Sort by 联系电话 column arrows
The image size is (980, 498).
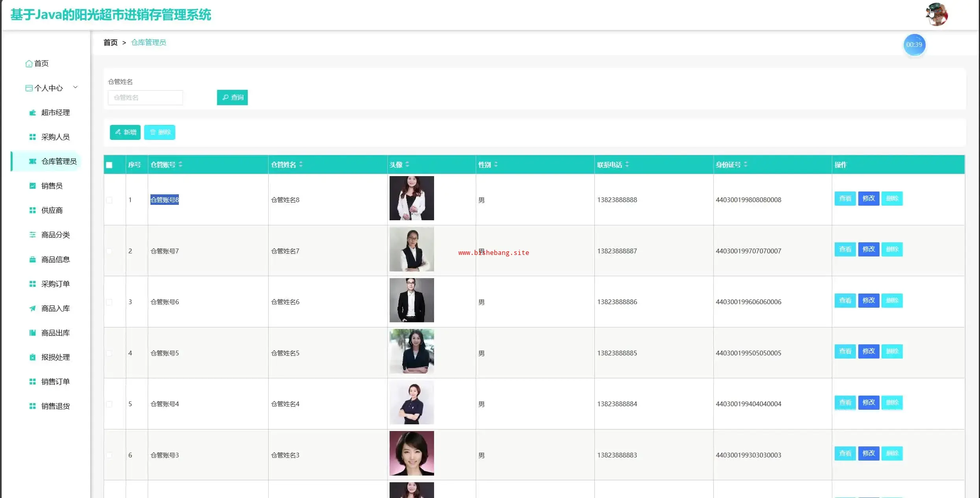point(627,164)
